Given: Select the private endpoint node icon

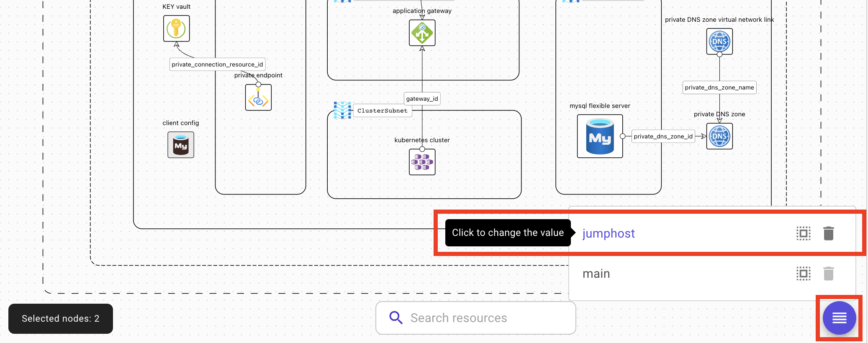Looking at the screenshot, I should tap(258, 98).
